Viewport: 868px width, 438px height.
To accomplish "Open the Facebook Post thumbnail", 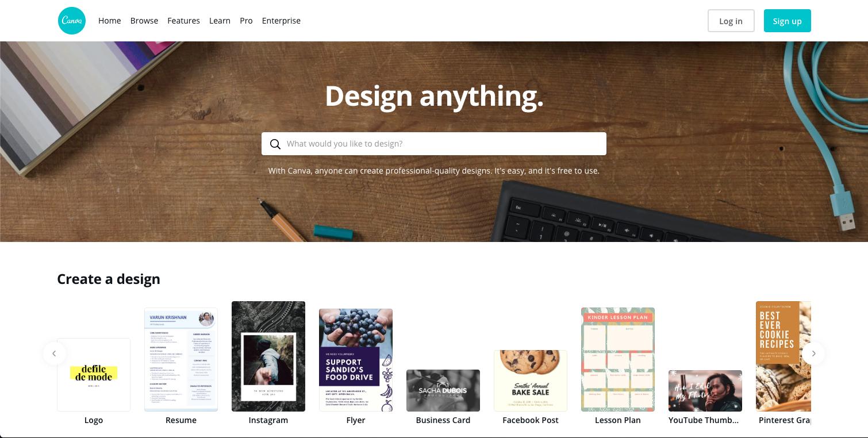I will click(x=531, y=381).
